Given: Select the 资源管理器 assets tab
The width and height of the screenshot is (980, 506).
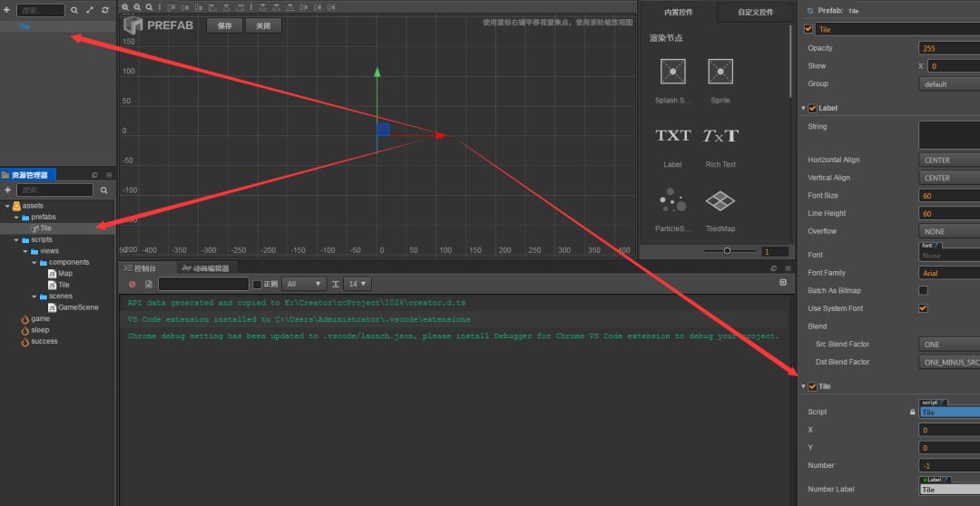Looking at the screenshot, I should pyautogui.click(x=29, y=175).
